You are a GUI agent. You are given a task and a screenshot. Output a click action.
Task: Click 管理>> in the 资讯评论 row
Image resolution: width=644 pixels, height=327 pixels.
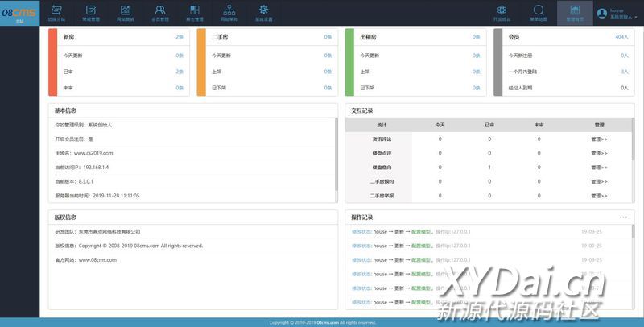[599, 139]
